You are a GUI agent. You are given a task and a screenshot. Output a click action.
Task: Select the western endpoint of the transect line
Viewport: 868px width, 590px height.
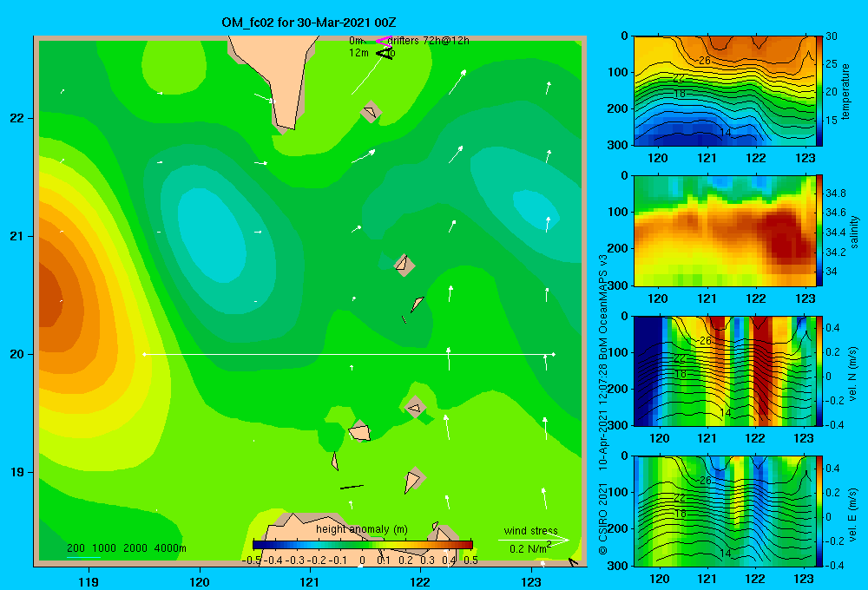click(x=144, y=354)
